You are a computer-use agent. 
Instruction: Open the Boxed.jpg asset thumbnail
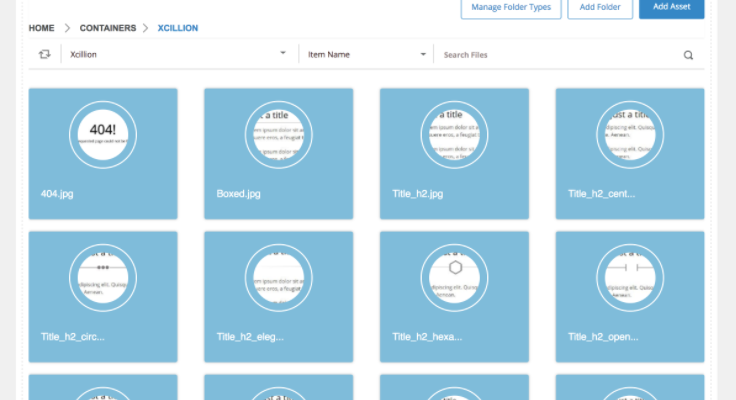coord(278,135)
